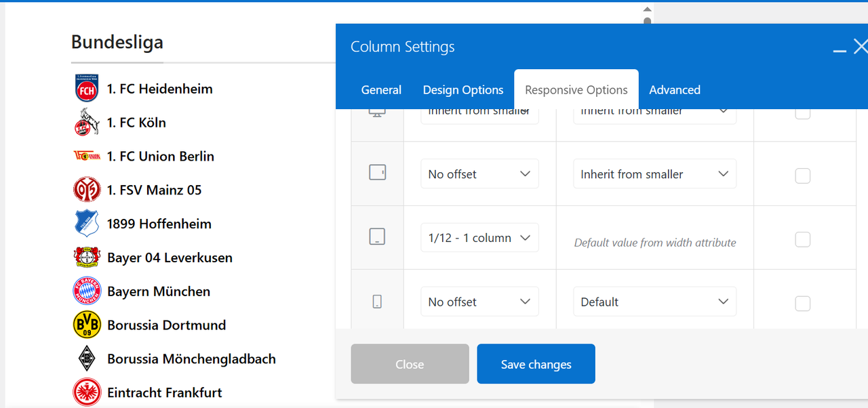Viewport: 868px width, 408px height.
Task: Close Column Settings with the X icon
Action: tap(861, 46)
